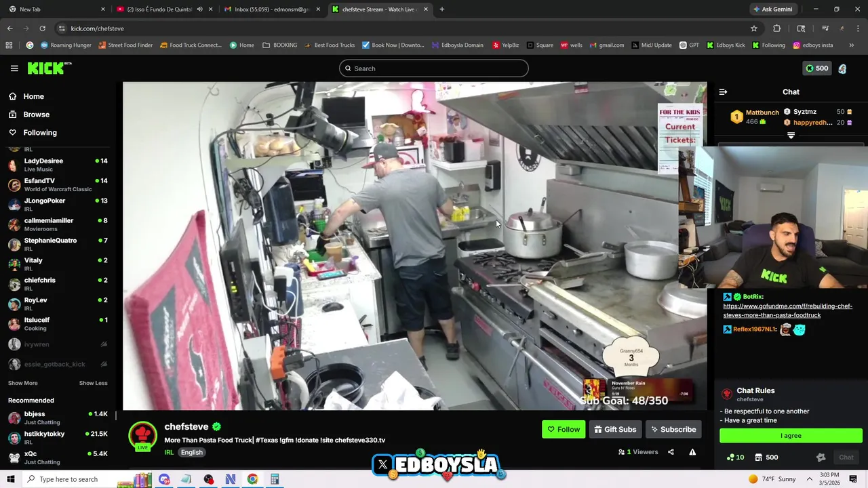This screenshot has width=868, height=488.
Task: Open offline ivywren channel
Action: (x=58, y=344)
